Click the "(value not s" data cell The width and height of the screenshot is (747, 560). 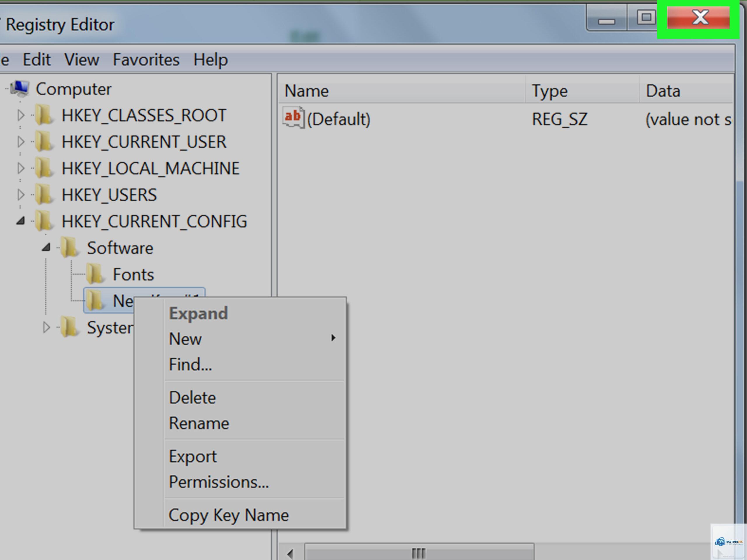click(689, 119)
